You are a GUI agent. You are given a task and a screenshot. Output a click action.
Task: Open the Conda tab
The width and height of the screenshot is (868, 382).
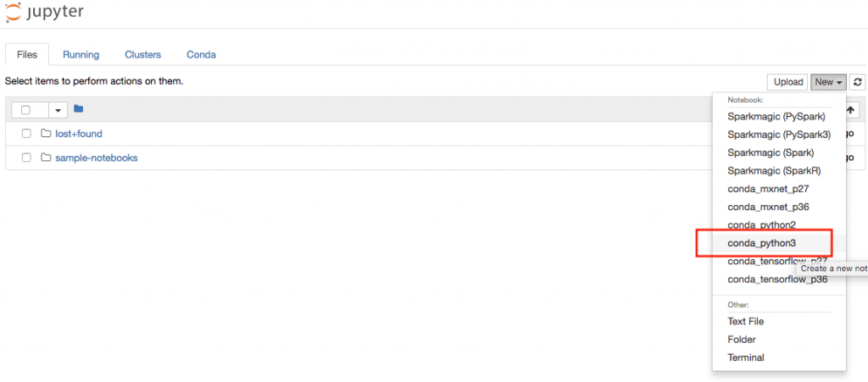coord(201,54)
